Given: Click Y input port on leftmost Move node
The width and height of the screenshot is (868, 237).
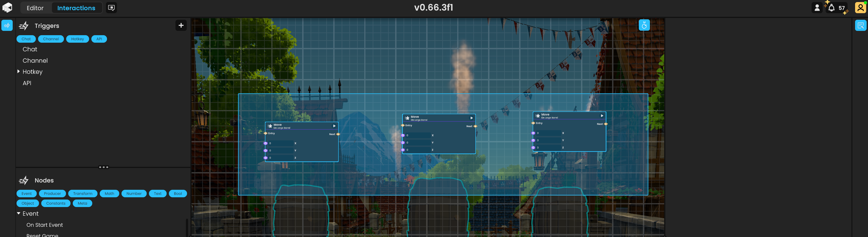Looking at the screenshot, I should coord(265,151).
